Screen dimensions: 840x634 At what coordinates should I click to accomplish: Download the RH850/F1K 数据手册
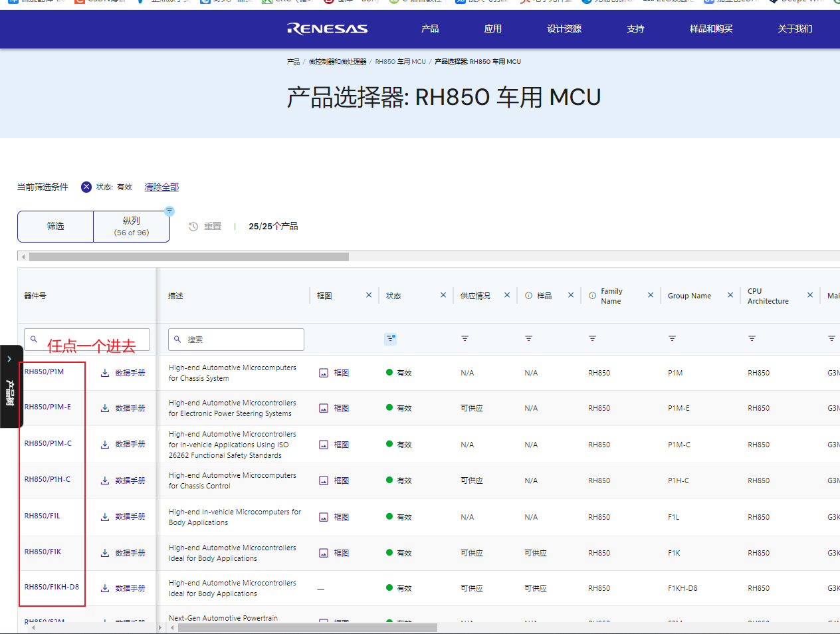tap(123, 553)
